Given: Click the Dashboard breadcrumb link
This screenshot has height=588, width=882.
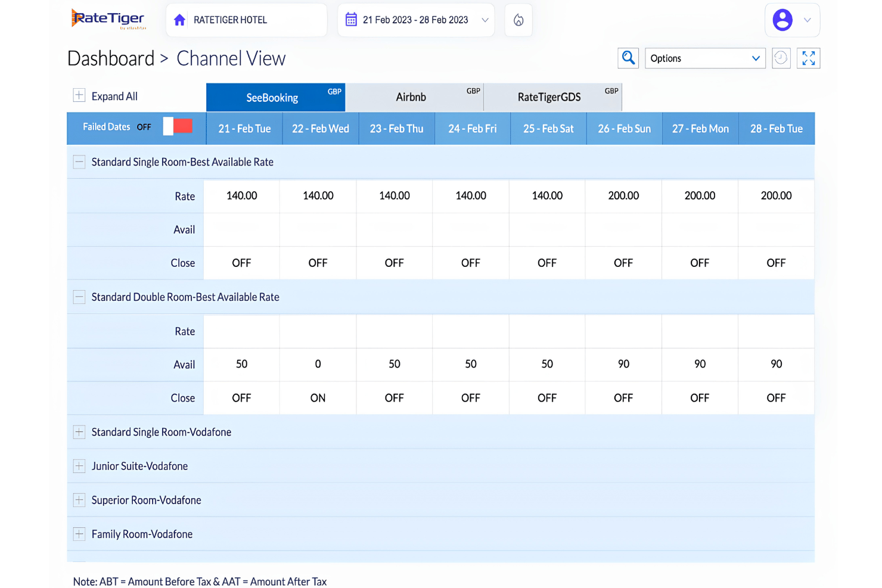Looking at the screenshot, I should pyautogui.click(x=111, y=58).
